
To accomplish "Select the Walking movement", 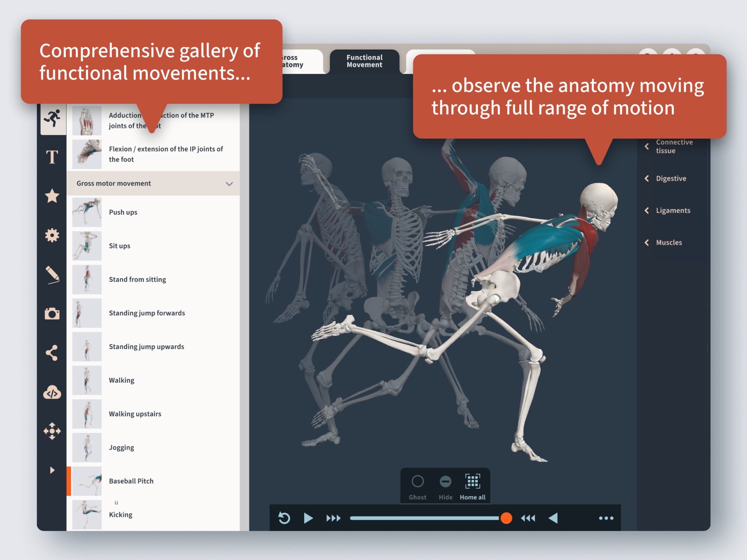I will point(122,380).
